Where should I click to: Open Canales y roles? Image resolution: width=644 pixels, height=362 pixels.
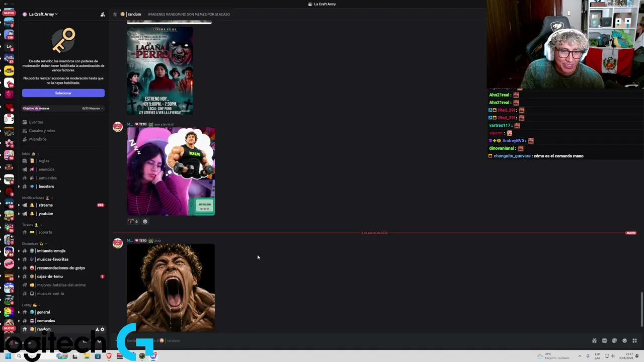click(x=63, y=131)
